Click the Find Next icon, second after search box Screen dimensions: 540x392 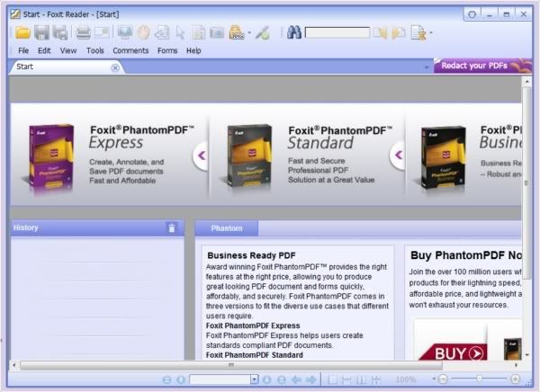(399, 33)
